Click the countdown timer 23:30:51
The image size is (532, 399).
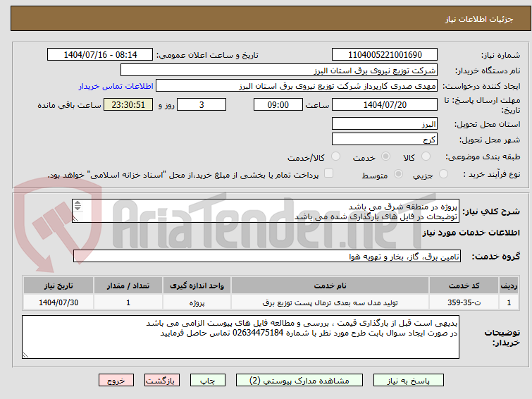(x=128, y=104)
